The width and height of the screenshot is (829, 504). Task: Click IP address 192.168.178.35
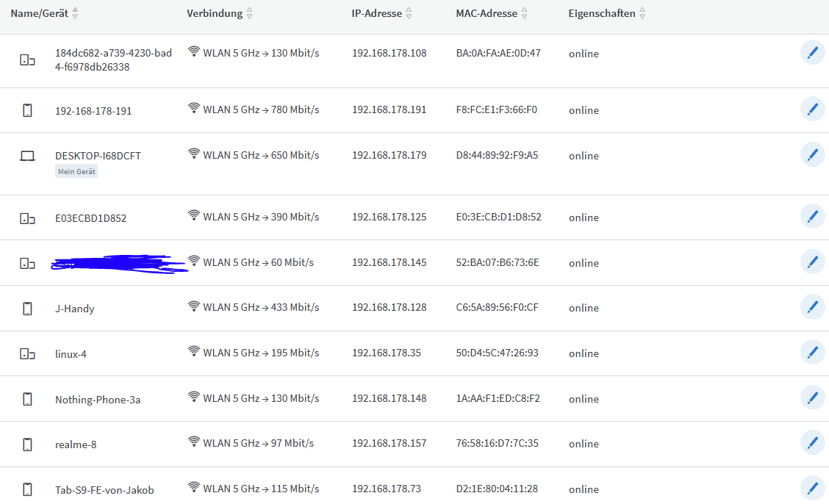(387, 353)
